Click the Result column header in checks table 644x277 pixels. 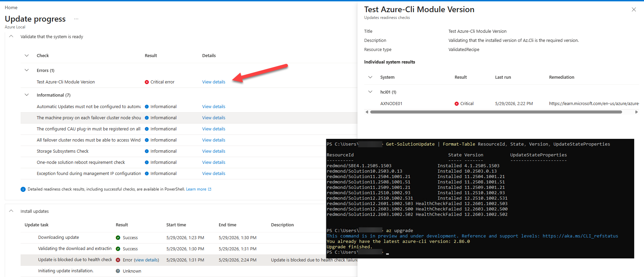click(x=151, y=55)
